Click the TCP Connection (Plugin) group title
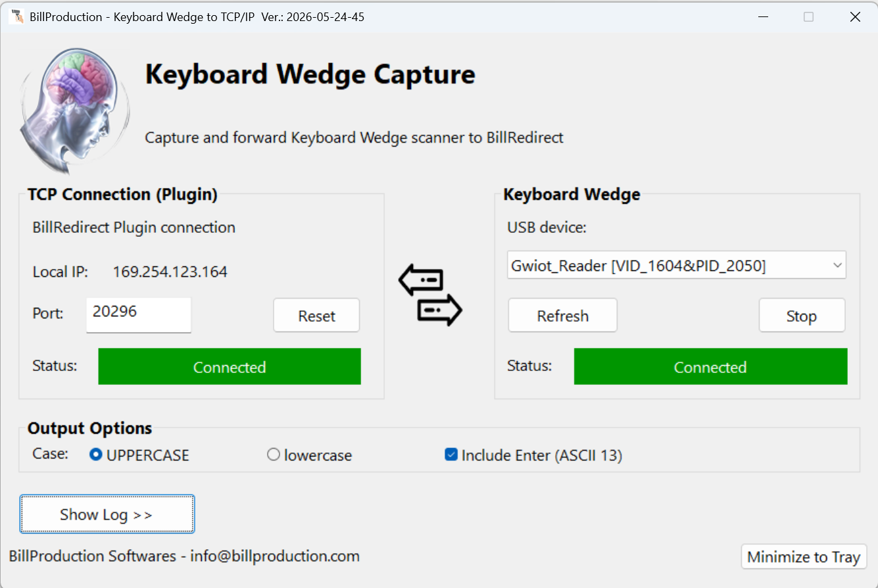The width and height of the screenshot is (878, 588). [122, 194]
